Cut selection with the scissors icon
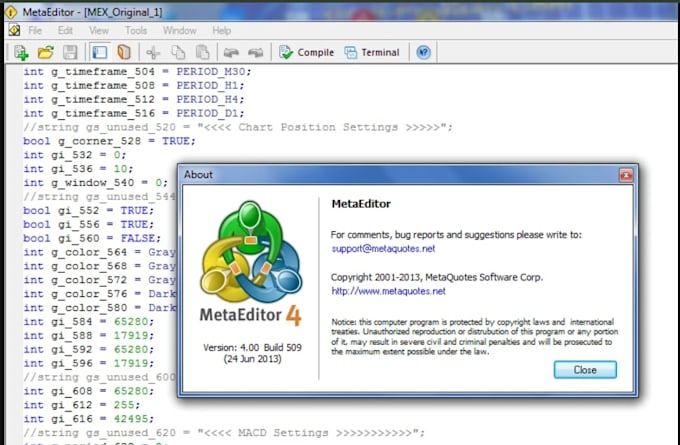The width and height of the screenshot is (680, 445). point(153,52)
